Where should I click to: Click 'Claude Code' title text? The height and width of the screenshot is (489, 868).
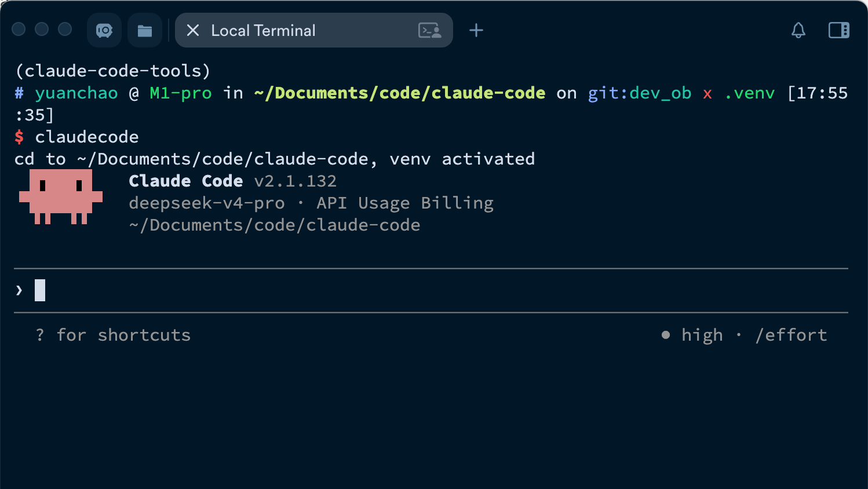186,181
